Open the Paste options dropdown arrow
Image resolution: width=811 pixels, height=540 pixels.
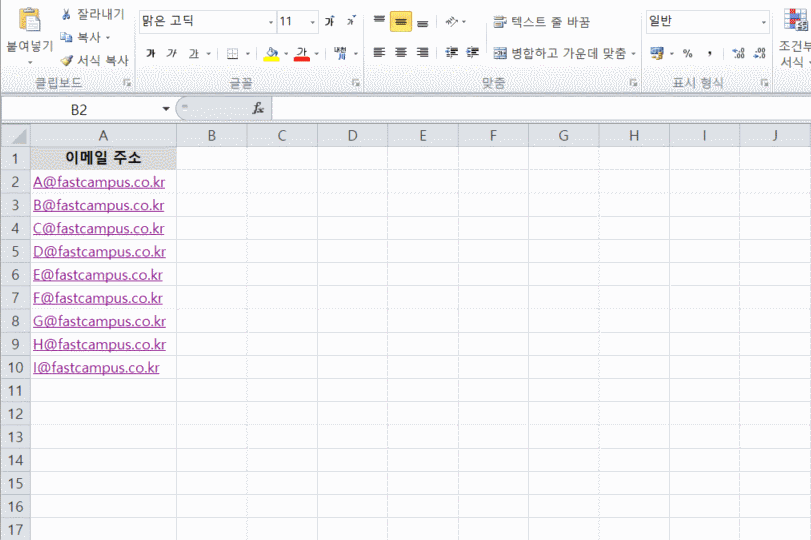(29, 63)
